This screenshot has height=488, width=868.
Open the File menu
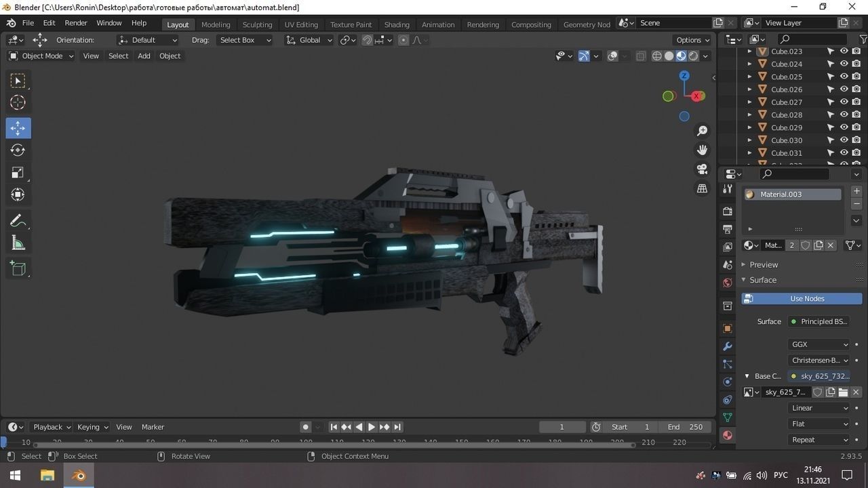28,23
